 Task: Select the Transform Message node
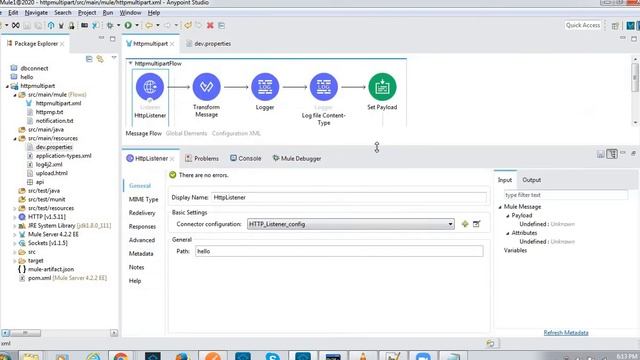[x=206, y=87]
